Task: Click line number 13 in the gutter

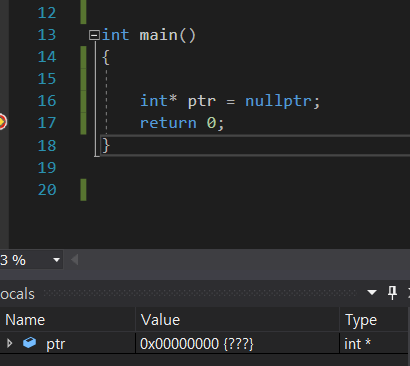Action: pyautogui.click(x=47, y=35)
